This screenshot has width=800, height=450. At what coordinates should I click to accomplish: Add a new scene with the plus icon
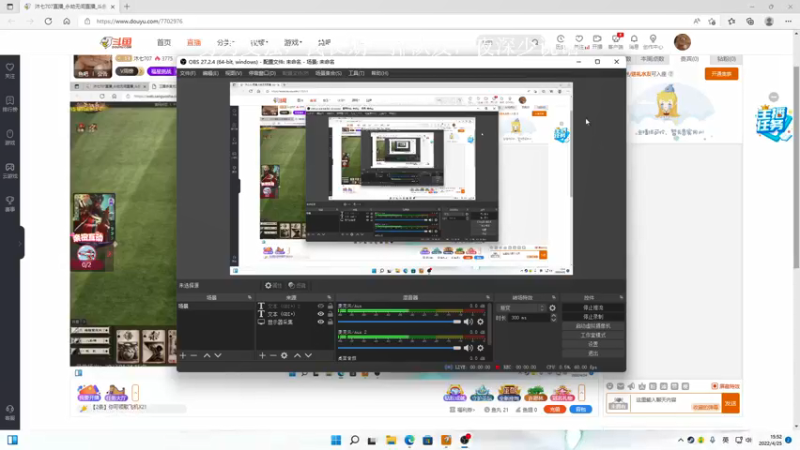click(183, 355)
